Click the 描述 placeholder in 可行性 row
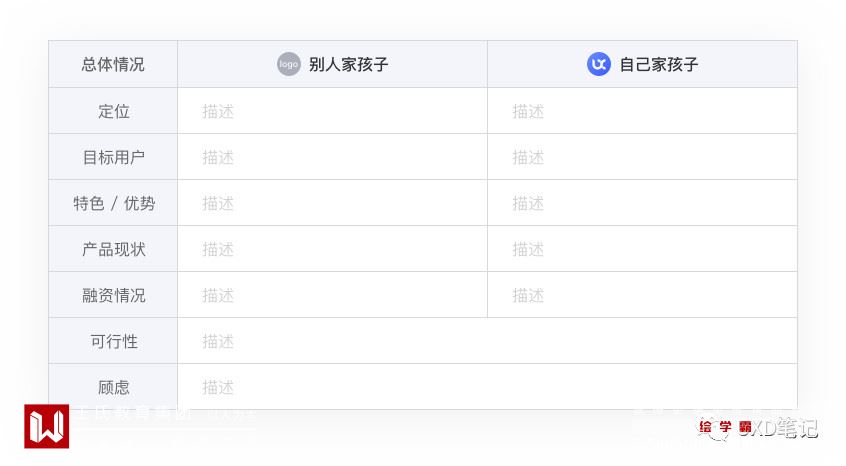846x466 pixels. 218,341
